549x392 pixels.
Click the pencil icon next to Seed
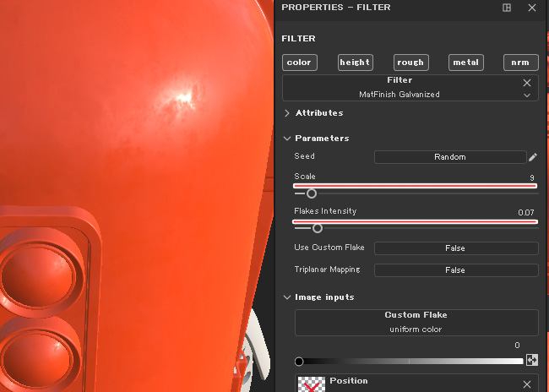pyautogui.click(x=533, y=157)
